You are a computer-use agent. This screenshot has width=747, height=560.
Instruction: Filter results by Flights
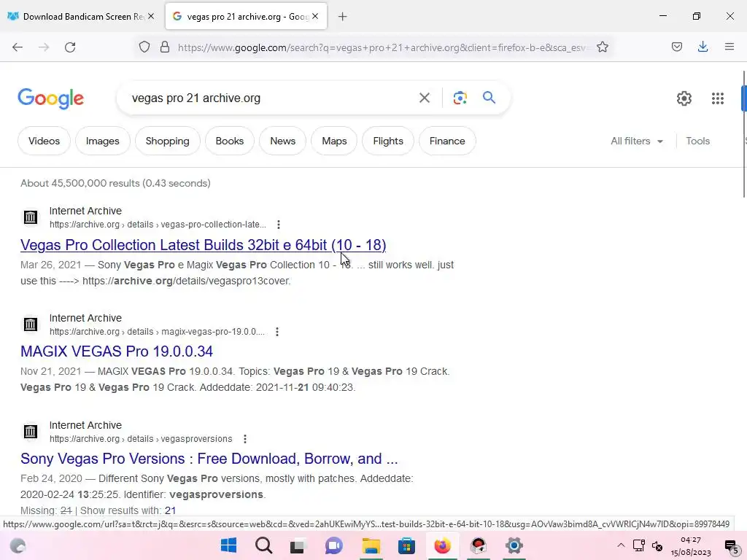[x=388, y=141]
